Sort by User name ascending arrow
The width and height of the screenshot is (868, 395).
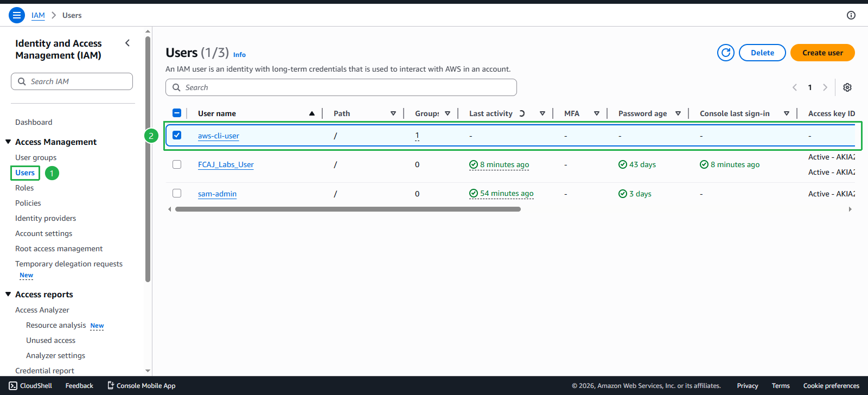click(x=312, y=113)
